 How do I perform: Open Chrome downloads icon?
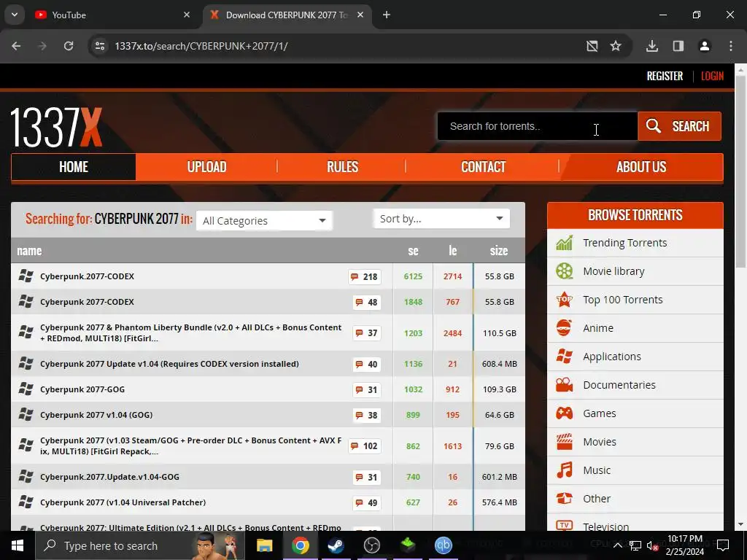(x=652, y=46)
